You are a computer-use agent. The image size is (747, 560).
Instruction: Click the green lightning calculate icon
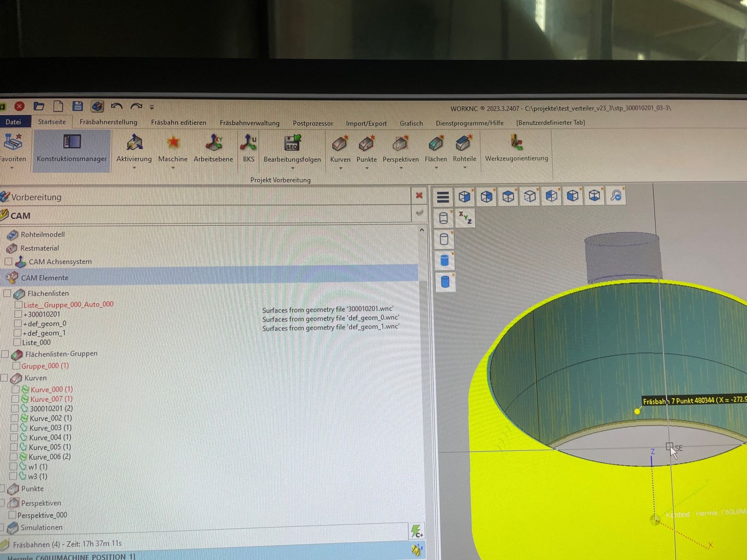pos(417,531)
